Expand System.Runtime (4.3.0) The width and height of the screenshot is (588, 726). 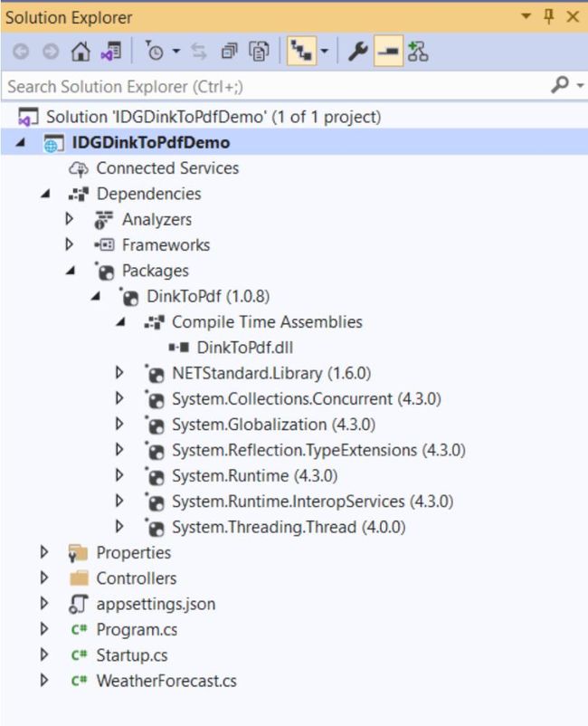click(119, 475)
